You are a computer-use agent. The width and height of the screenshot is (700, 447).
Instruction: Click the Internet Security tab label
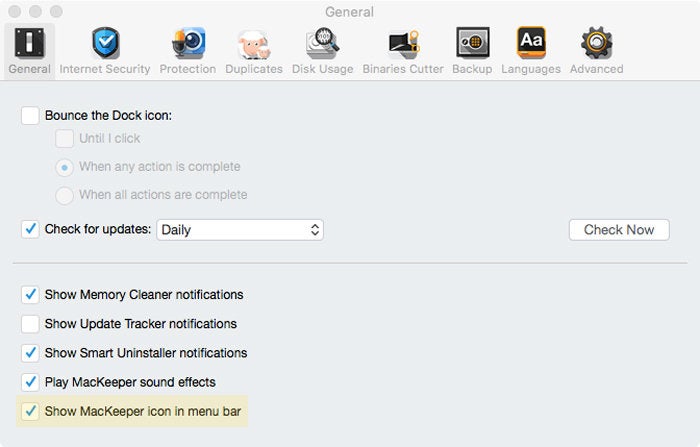[x=105, y=69]
